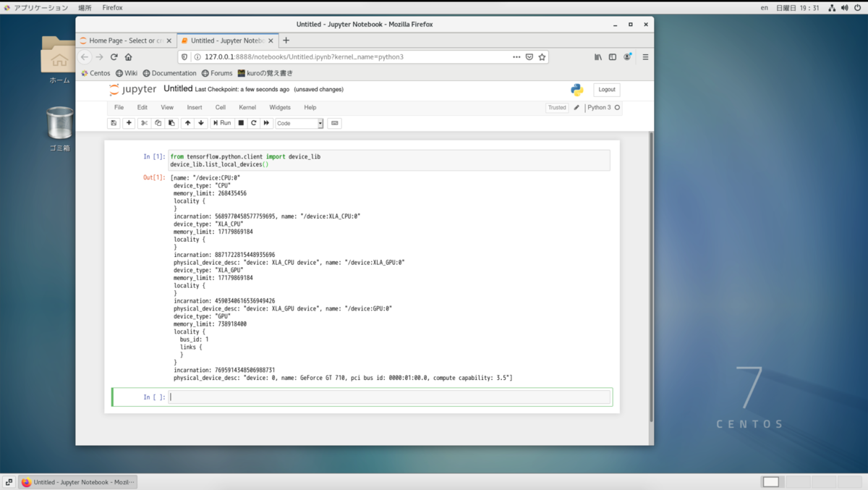Paste a cell using the clipboard icon
This screenshot has width=868, height=490.
click(x=171, y=122)
